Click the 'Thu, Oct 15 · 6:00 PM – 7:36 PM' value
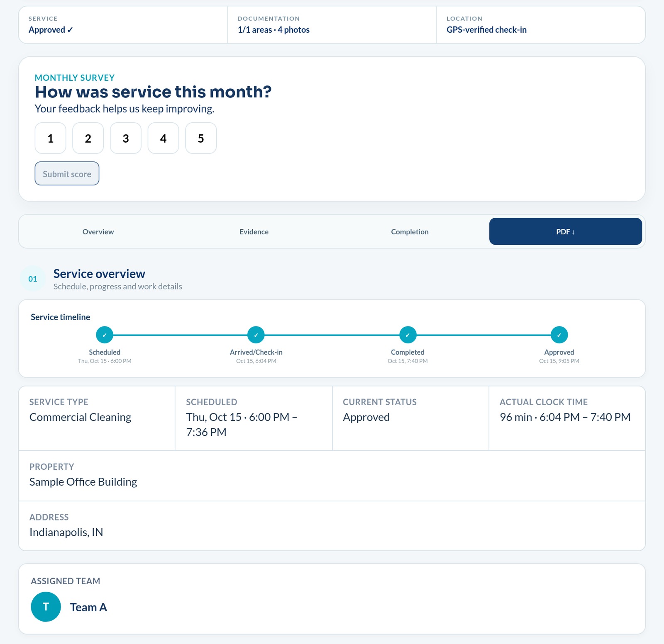Image resolution: width=664 pixels, height=644 pixels. pyautogui.click(x=242, y=425)
